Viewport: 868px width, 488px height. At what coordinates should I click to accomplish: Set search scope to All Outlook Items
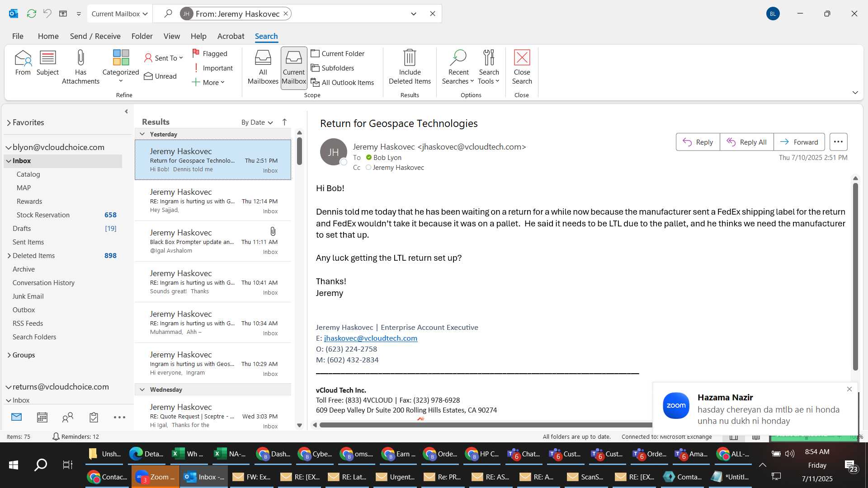pos(343,82)
